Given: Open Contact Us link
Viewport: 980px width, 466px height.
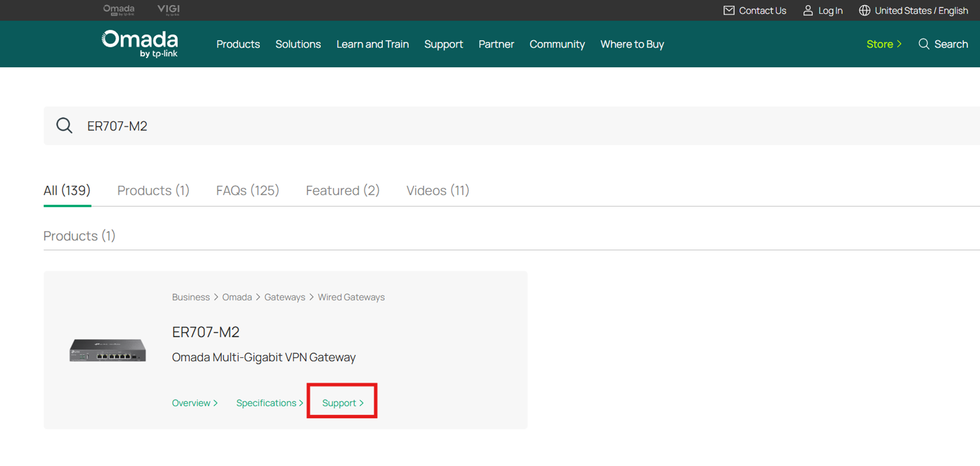Looking at the screenshot, I should [762, 10].
